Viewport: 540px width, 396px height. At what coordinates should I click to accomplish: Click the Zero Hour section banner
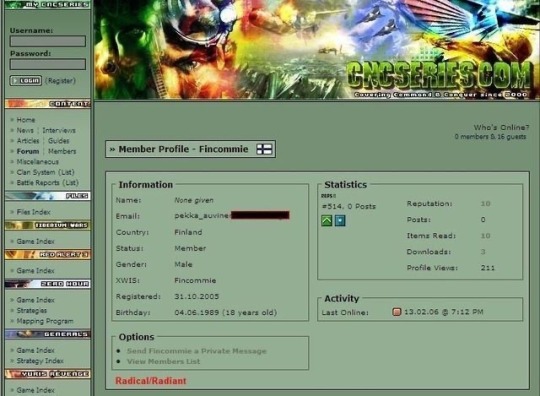pos(48,284)
